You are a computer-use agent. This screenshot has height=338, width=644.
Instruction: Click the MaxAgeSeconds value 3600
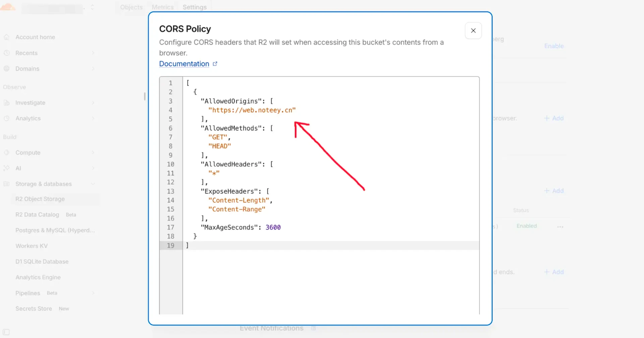[x=273, y=227]
